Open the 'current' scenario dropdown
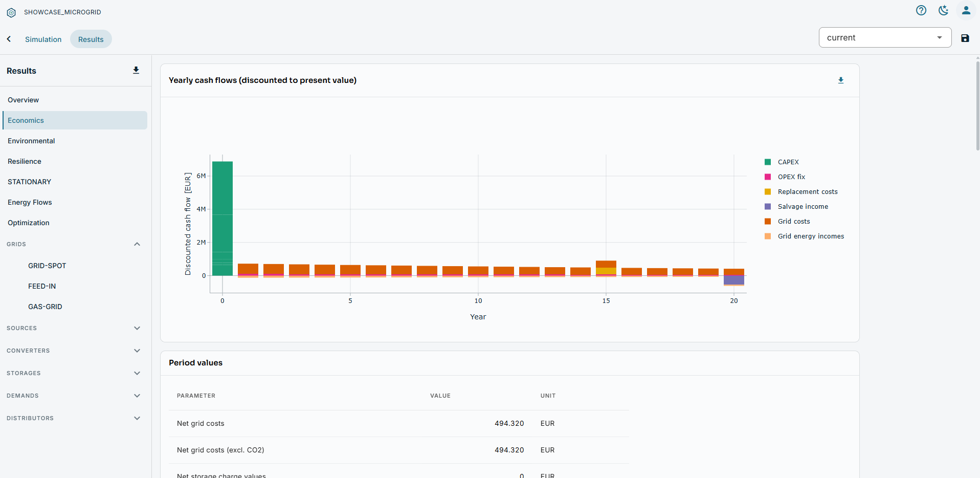Viewport: 980px width, 478px height. coord(885,37)
